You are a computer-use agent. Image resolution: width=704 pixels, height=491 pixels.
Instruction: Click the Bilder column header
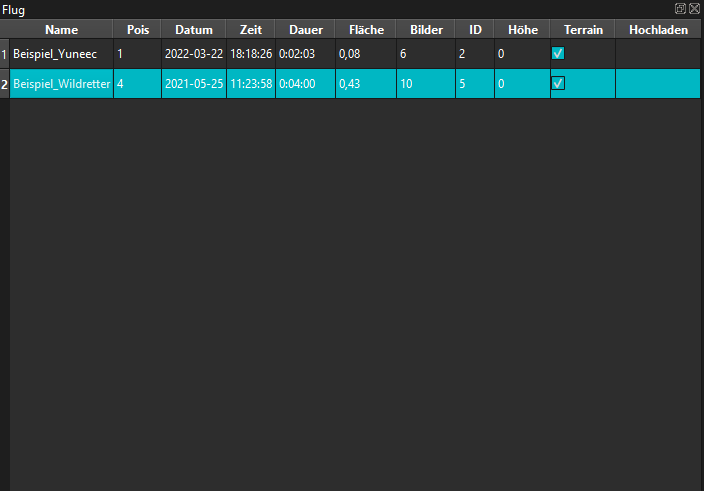point(426,30)
